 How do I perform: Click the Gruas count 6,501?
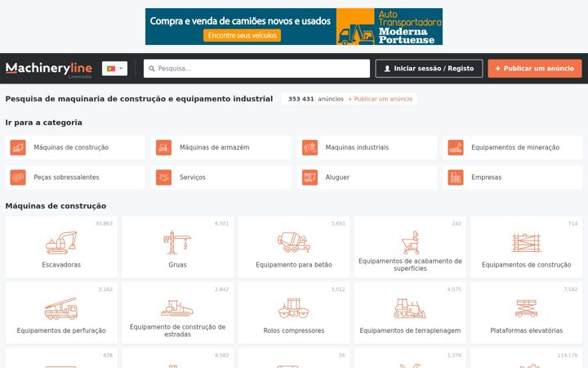221,223
